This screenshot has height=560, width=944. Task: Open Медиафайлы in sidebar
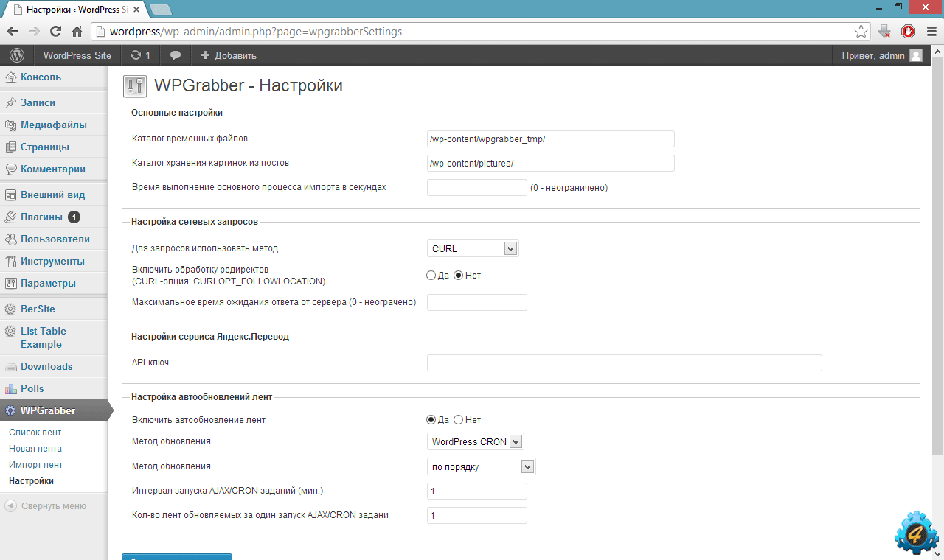tap(53, 125)
